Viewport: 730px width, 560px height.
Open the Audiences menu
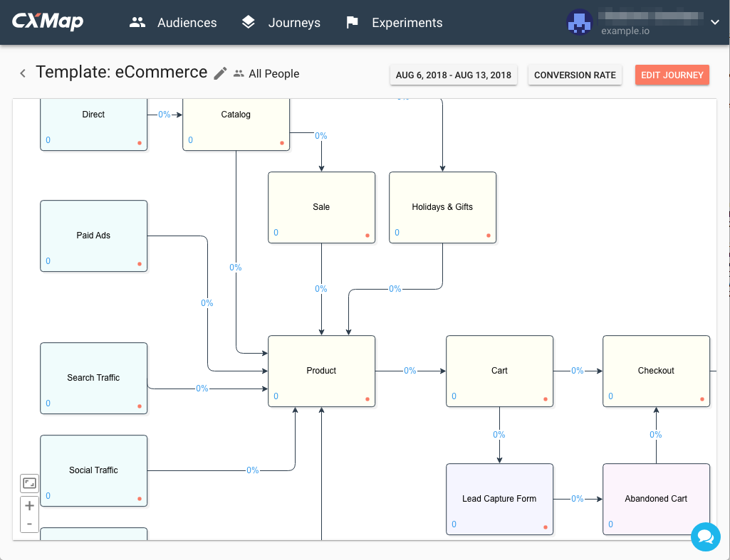coord(187,22)
